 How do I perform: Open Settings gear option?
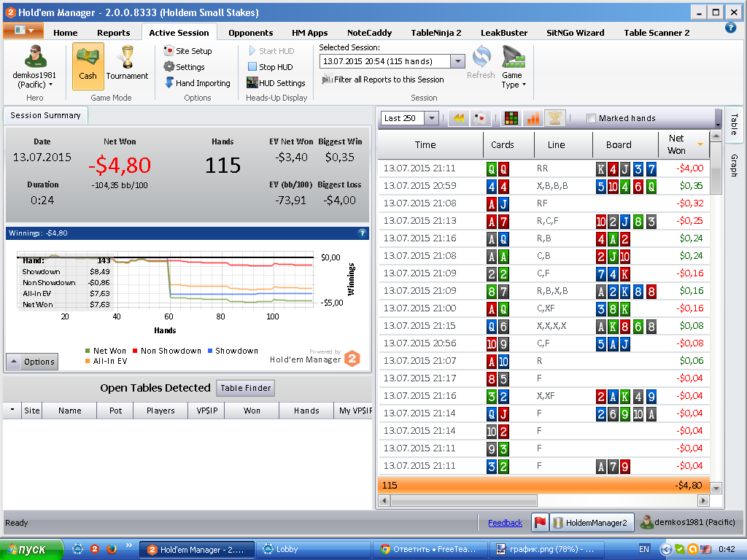(x=184, y=67)
